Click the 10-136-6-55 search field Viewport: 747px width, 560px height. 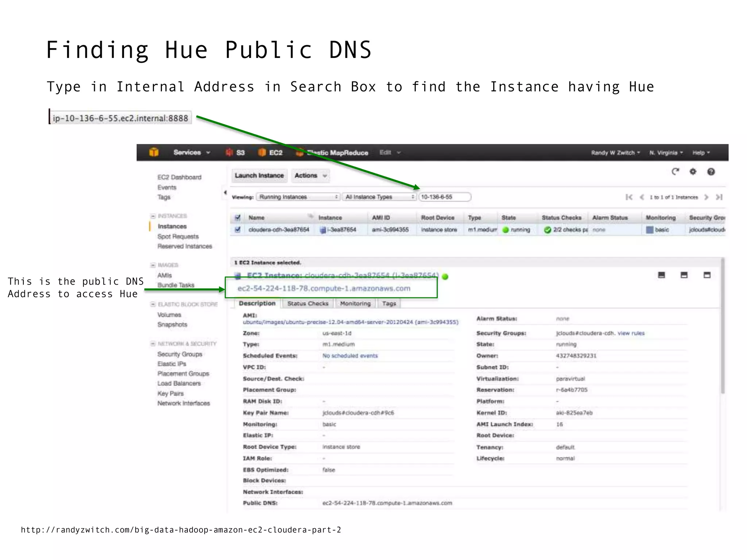[445, 197]
